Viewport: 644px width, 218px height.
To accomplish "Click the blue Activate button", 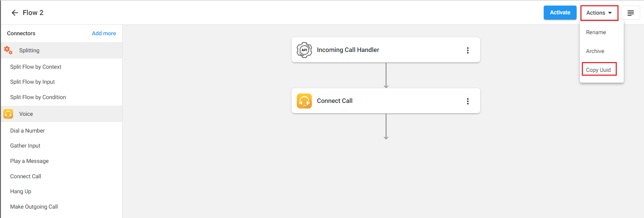I will 560,13.
